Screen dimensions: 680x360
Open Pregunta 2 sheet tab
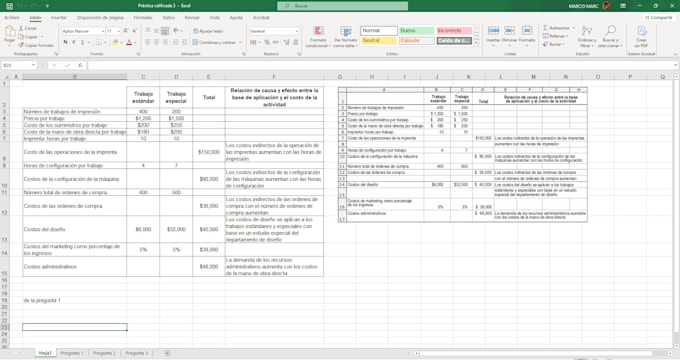coord(104,353)
